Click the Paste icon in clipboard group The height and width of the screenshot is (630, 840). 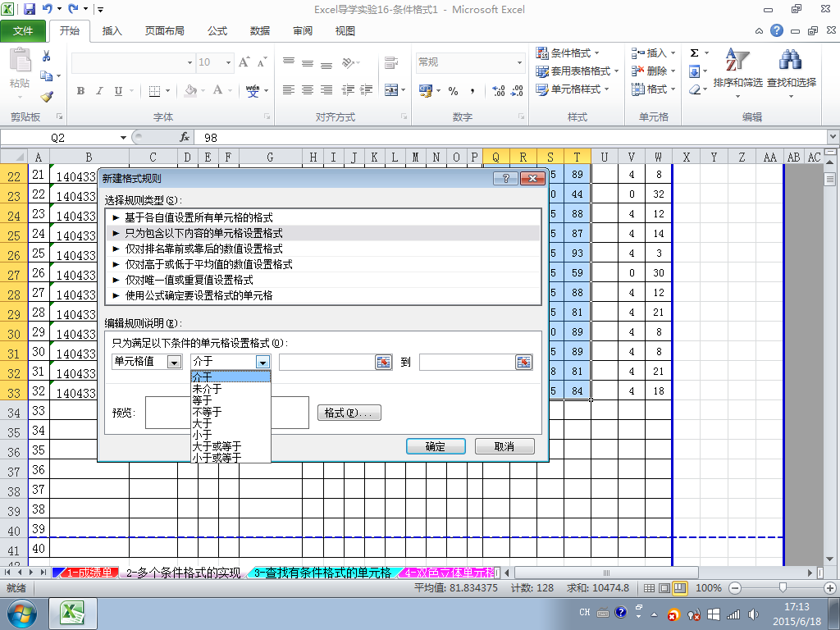tap(20, 60)
